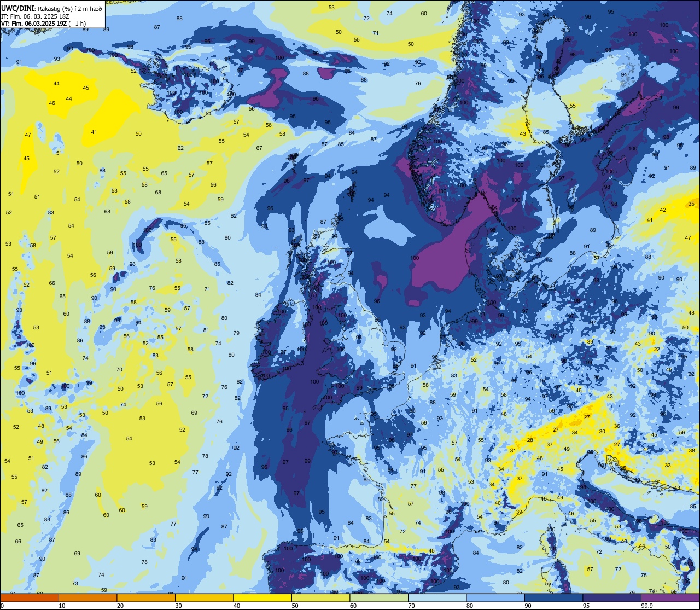
Task: Click the legend tick label '80'
Action: (470, 606)
